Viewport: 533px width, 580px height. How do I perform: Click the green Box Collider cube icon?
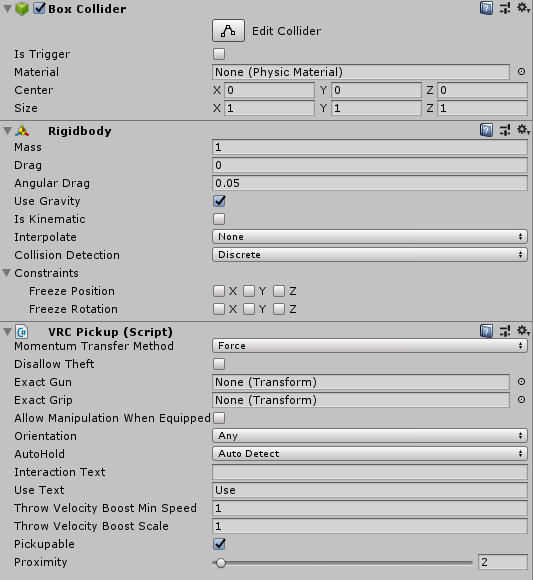tap(22, 9)
